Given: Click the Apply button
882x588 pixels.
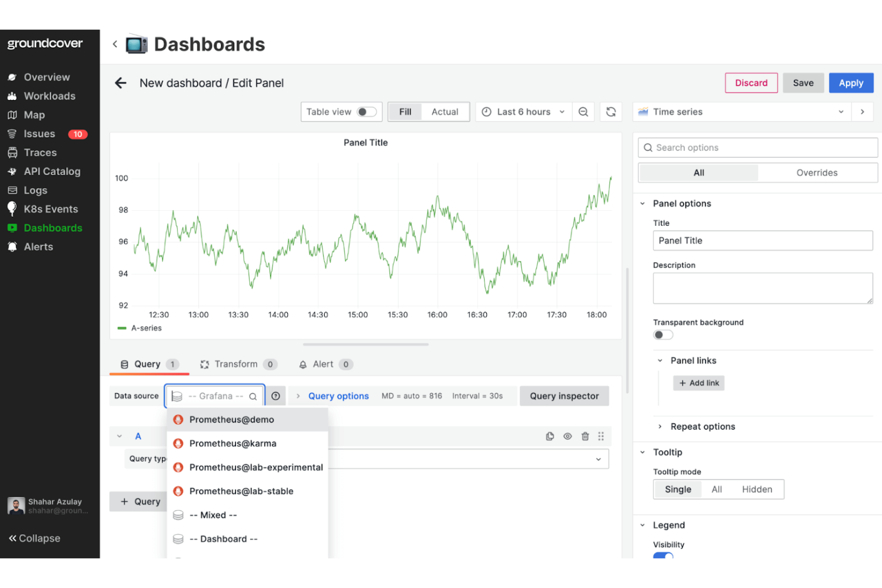Looking at the screenshot, I should pyautogui.click(x=851, y=83).
